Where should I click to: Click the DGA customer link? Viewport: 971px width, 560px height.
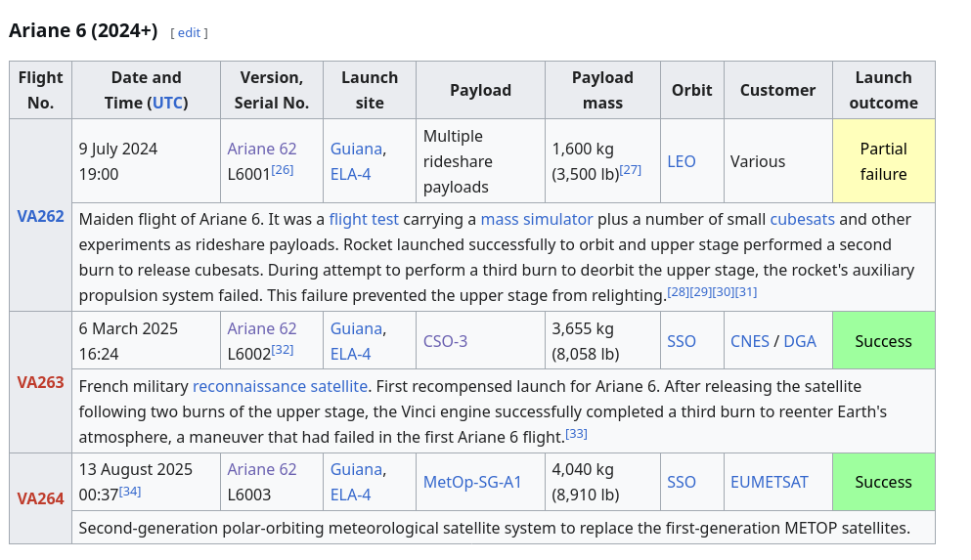pos(800,341)
